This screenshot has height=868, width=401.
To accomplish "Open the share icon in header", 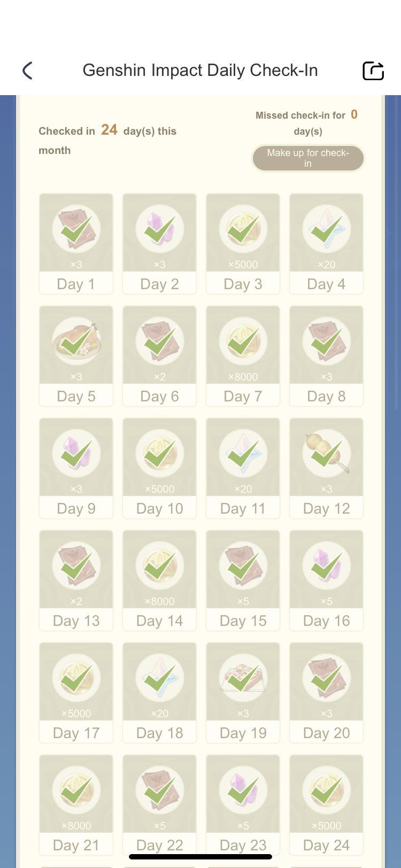I will click(x=373, y=71).
